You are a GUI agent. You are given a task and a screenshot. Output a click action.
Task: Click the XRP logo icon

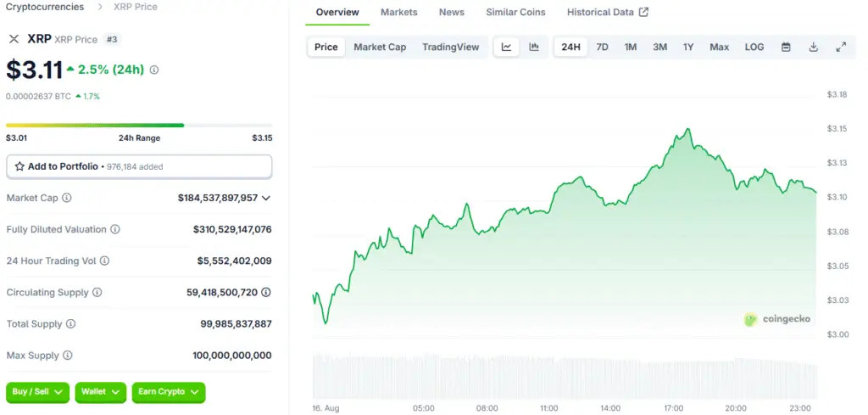pos(14,39)
